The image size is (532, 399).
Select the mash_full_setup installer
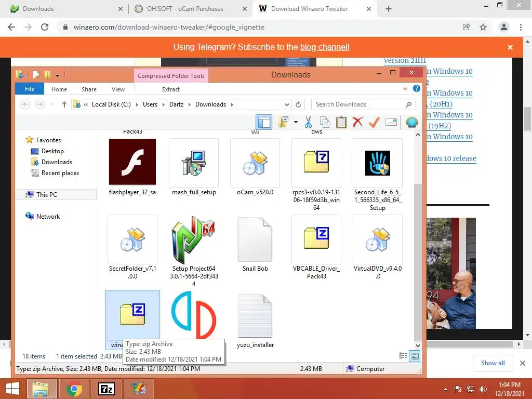pyautogui.click(x=194, y=167)
